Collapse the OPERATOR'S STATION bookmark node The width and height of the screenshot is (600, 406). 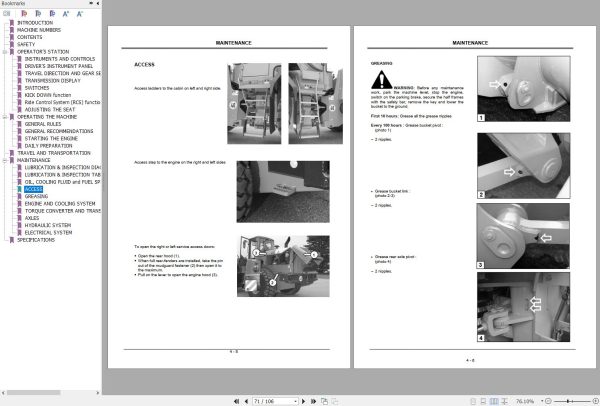(5, 52)
